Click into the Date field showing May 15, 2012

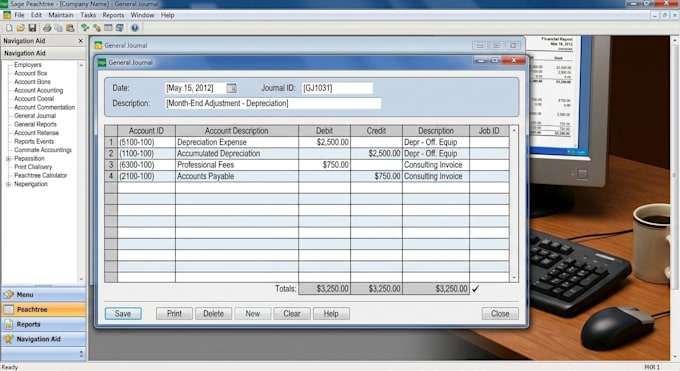(x=195, y=88)
